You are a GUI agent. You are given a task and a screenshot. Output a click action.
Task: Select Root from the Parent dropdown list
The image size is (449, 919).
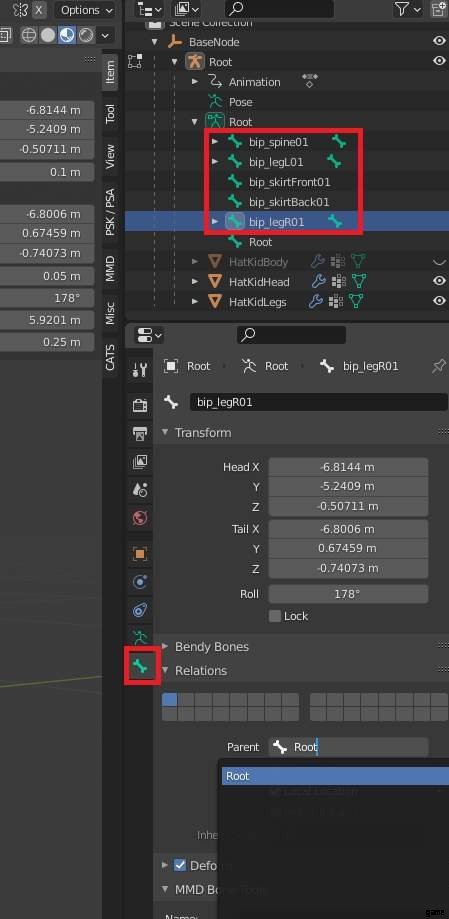click(x=335, y=776)
